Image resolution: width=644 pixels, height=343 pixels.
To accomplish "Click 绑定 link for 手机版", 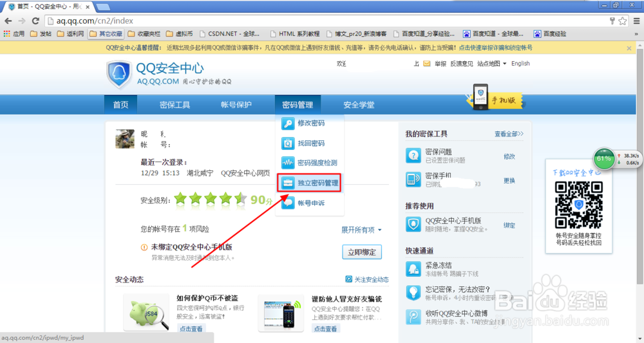I will point(509,225).
